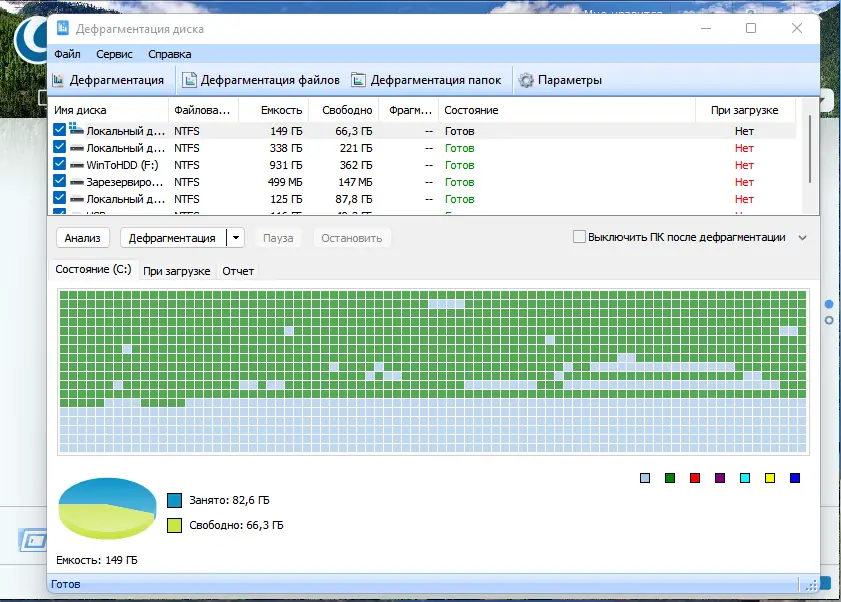Click the yellow-green Свободно legend square

(174, 525)
